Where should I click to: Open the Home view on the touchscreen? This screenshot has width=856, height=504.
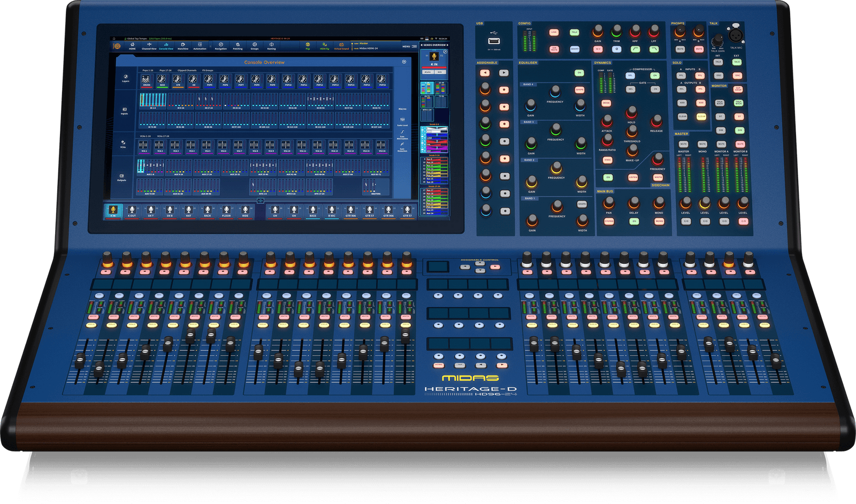(132, 46)
